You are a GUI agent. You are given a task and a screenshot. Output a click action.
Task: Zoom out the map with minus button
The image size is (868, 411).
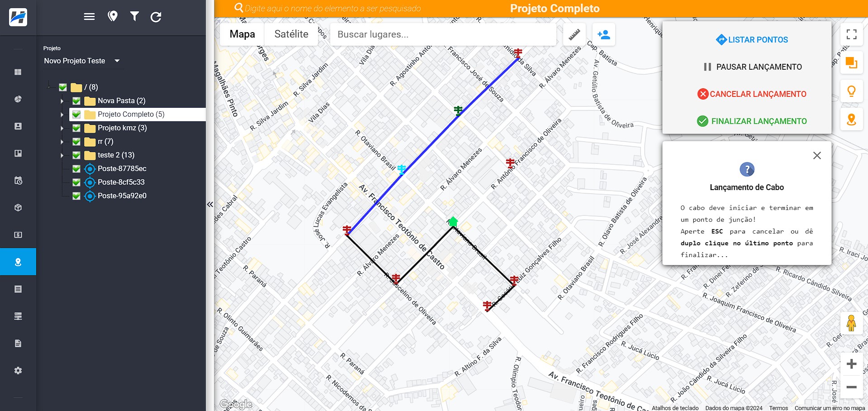pyautogui.click(x=852, y=387)
